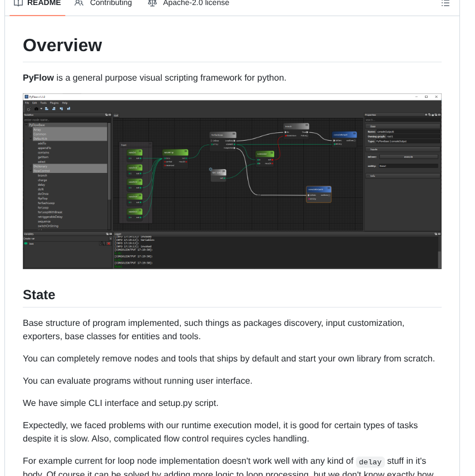Collapse the Base section in the Properties panel
The width and height of the screenshot is (475, 476).
click(368, 126)
